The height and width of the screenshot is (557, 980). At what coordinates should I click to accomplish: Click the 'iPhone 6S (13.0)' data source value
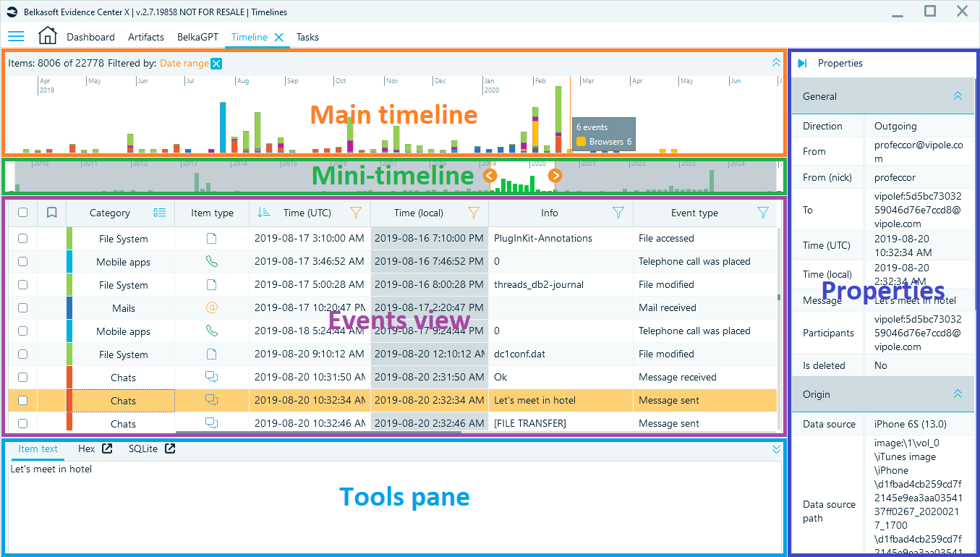911,424
